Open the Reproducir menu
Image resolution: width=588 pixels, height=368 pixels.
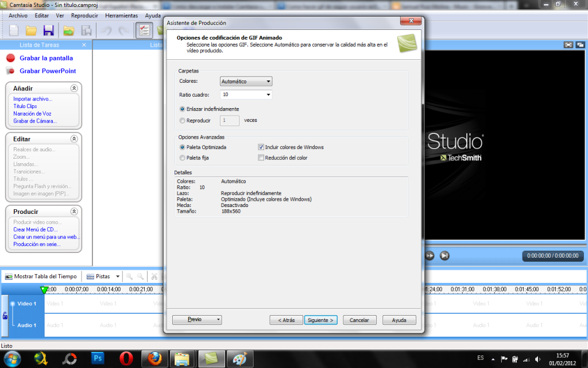click(84, 16)
